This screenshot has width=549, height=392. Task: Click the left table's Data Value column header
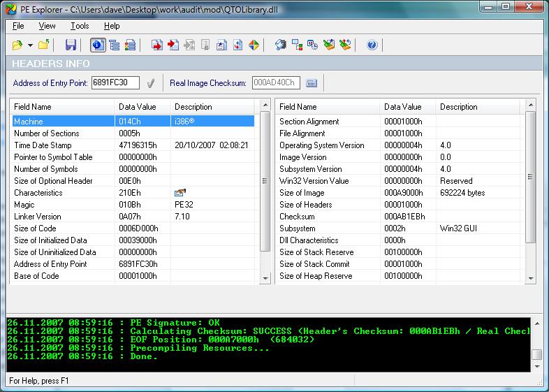click(x=142, y=107)
